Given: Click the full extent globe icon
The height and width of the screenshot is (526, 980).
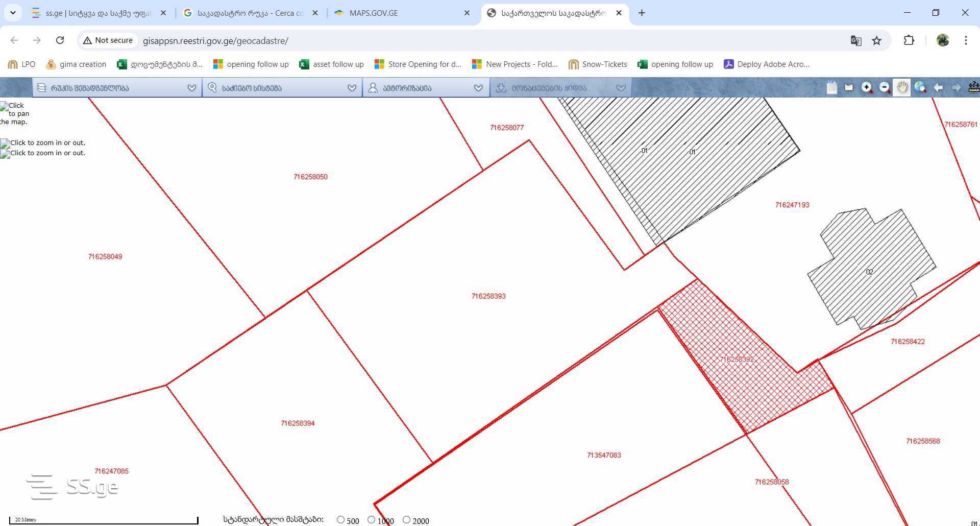Looking at the screenshot, I should click(920, 88).
